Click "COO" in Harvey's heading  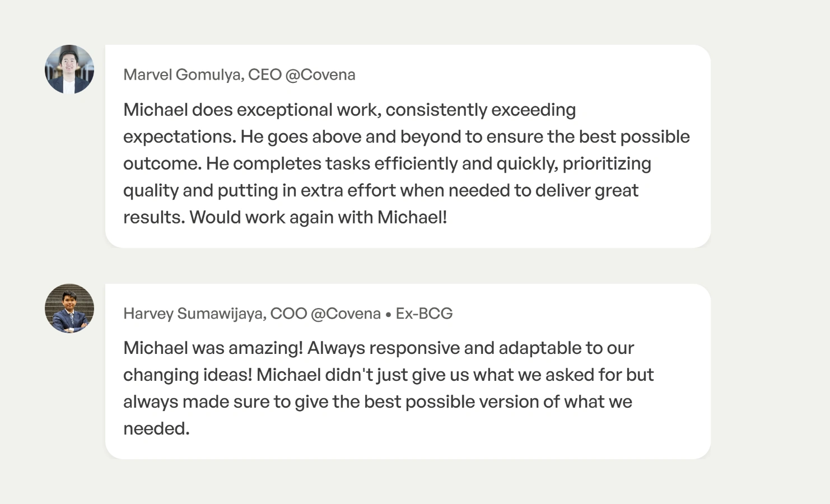tap(288, 314)
